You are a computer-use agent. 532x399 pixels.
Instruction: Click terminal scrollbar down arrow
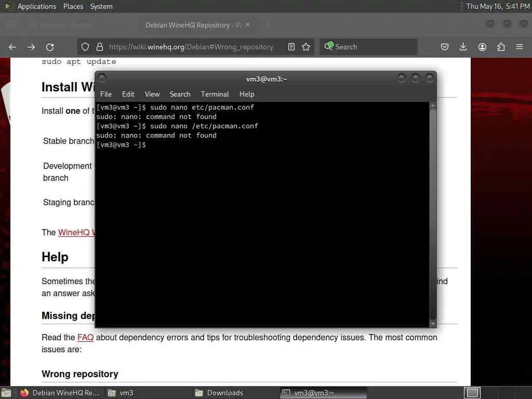tap(433, 324)
